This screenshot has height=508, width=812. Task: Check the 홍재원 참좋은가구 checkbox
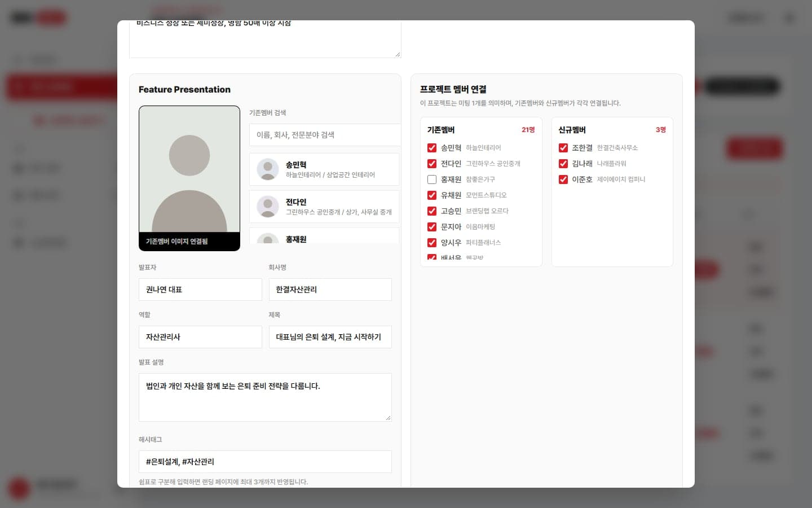tap(432, 179)
